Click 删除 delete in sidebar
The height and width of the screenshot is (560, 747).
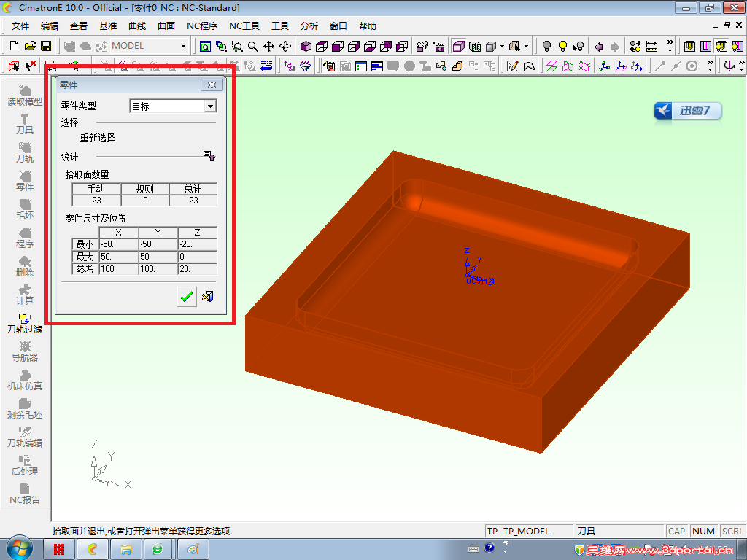[25, 267]
